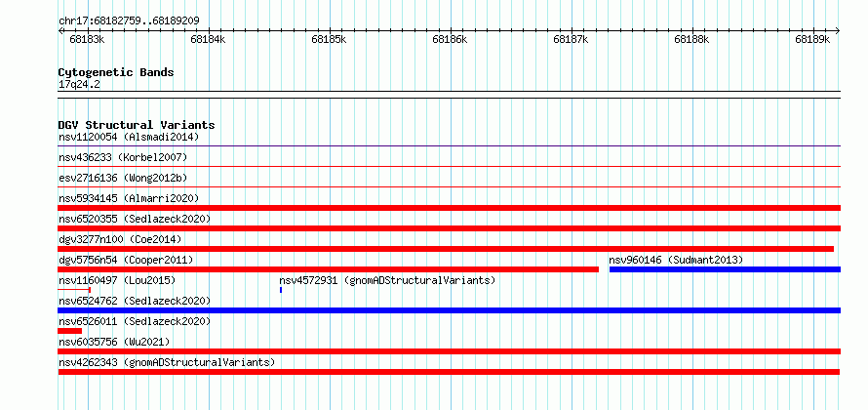
Task: Click the 68184k ruler position
Action: tap(208, 39)
